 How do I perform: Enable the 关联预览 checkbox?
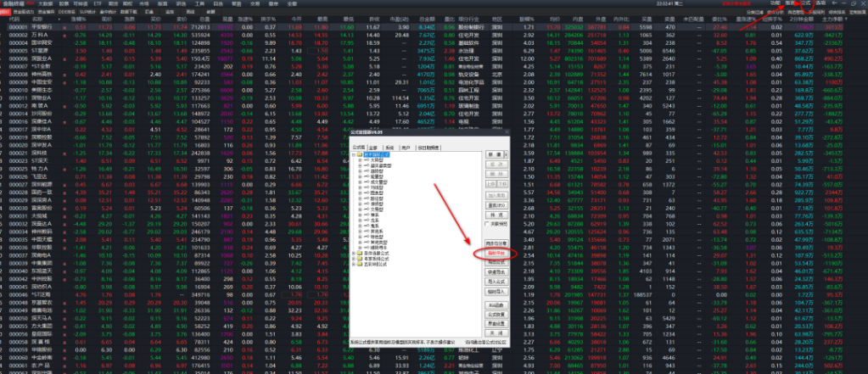pyautogui.click(x=487, y=224)
